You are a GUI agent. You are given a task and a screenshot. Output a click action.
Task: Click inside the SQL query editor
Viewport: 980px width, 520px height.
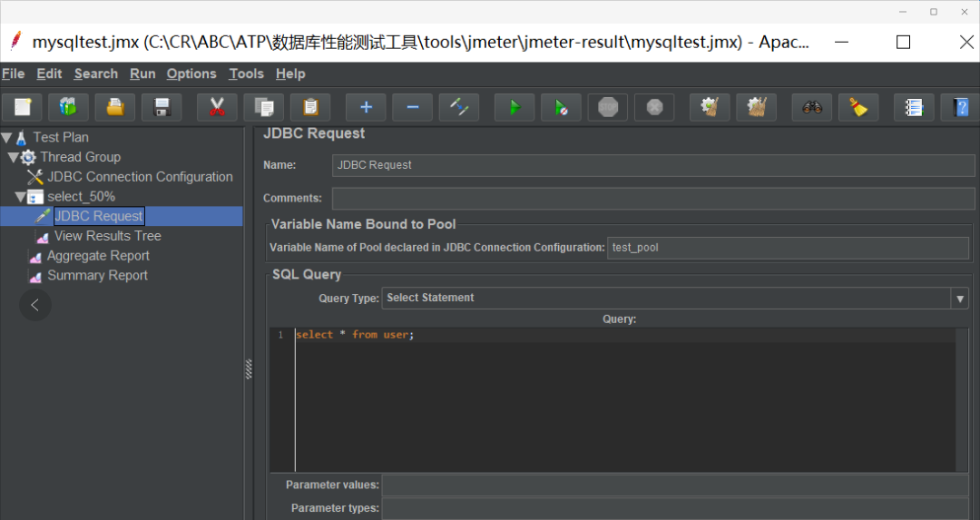click(x=625, y=400)
